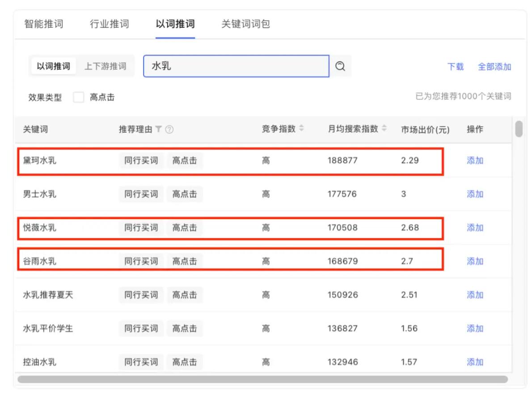Click the 谷雨水乳 keyword cell
This screenshot has height=397, width=532.
coord(39,261)
